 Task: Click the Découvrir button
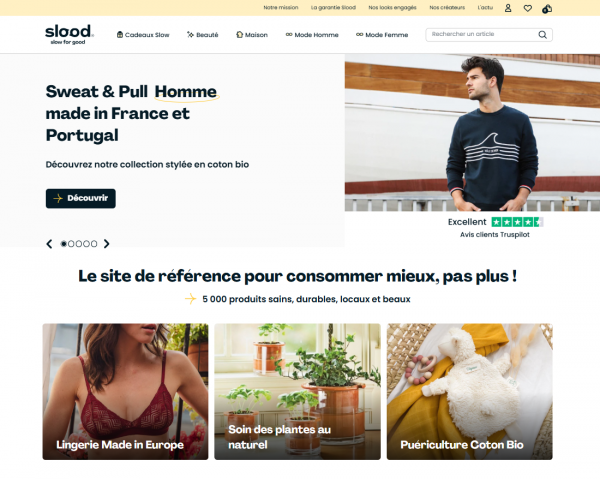tap(81, 199)
